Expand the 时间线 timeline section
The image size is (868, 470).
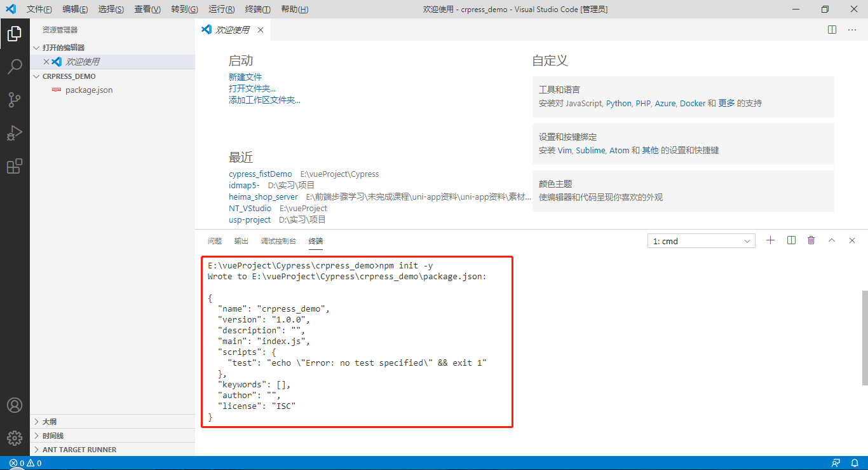click(112, 436)
